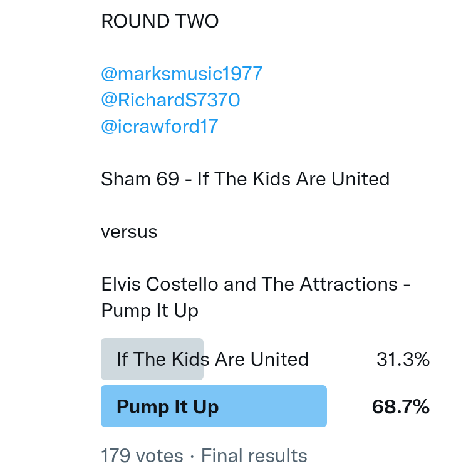This screenshot has height=476, width=451.
Task: Click the word "versus"
Action: [129, 232]
